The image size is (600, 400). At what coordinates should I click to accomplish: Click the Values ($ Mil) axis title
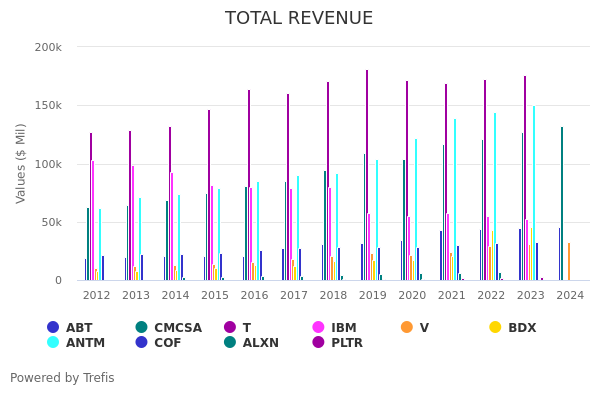click(x=22, y=163)
